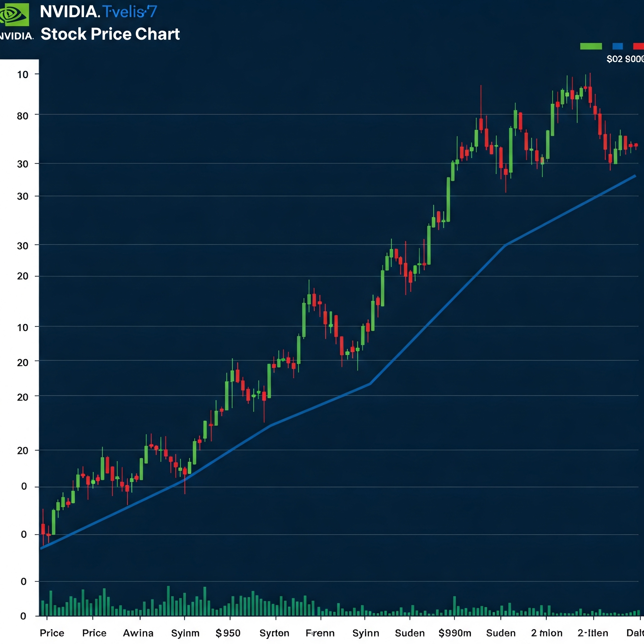Viewport: 644px width, 644px height.
Task: Click the 'Frenn' x-axis label
Action: pyautogui.click(x=320, y=633)
